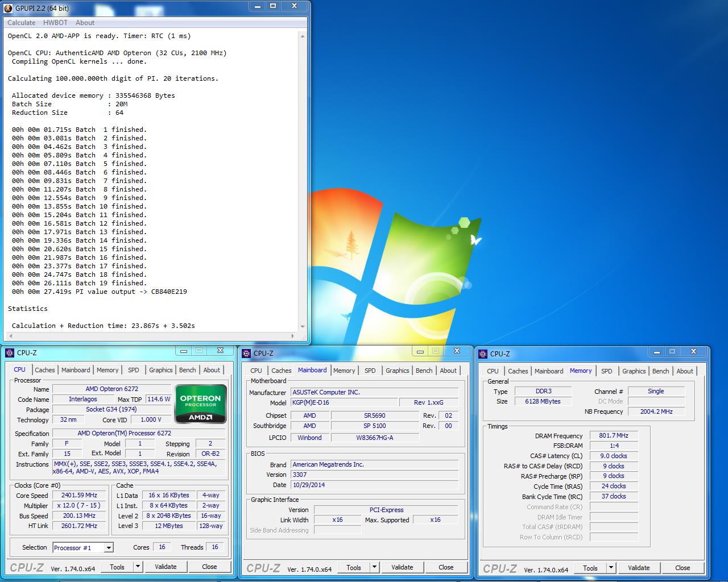Expand Tools dropdown arrow in Mainboard window
This screenshot has width=728, height=582.
[374, 567]
